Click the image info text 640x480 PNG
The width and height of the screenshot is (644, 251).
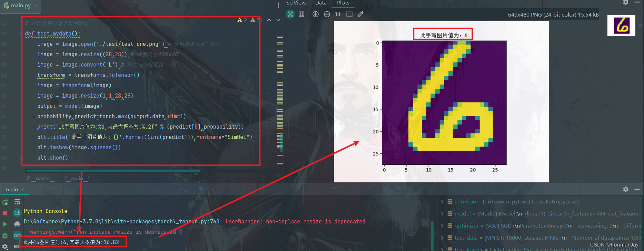553,14
